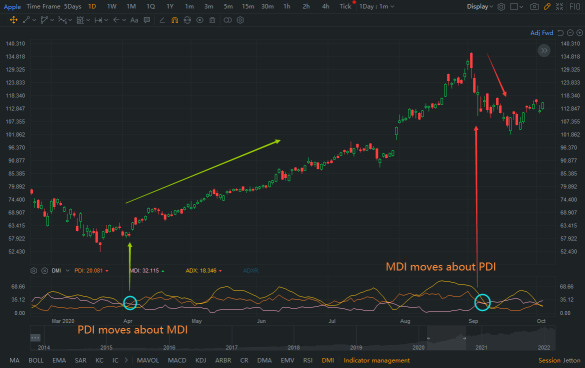Viewport: 585px width, 368px height.
Task: Open the chart layout grid dropdown
Action: [516, 6]
